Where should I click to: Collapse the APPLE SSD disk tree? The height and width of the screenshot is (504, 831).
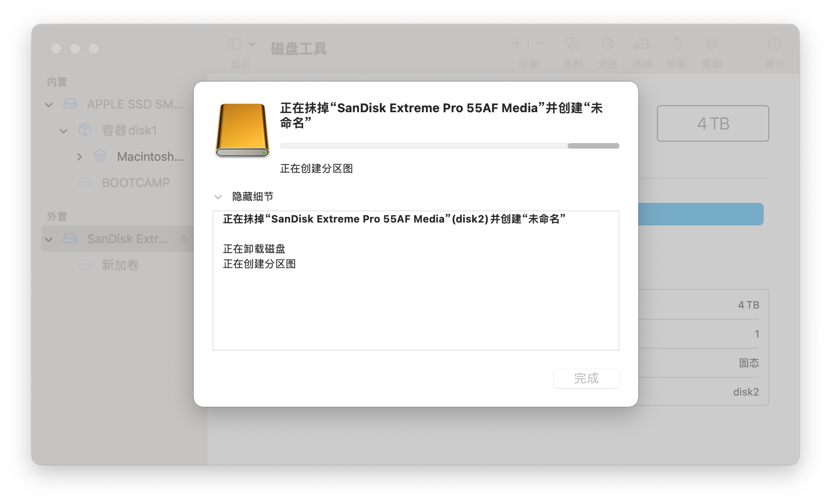(49, 105)
